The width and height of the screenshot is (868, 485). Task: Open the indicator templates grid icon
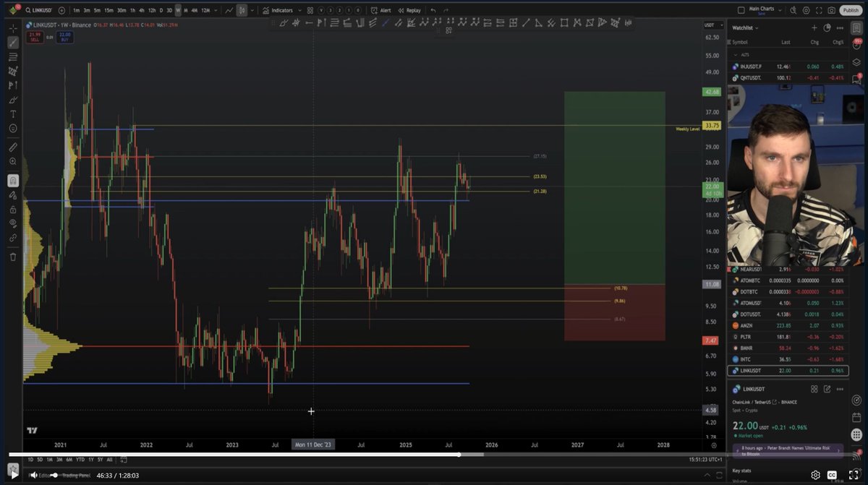(310, 10)
